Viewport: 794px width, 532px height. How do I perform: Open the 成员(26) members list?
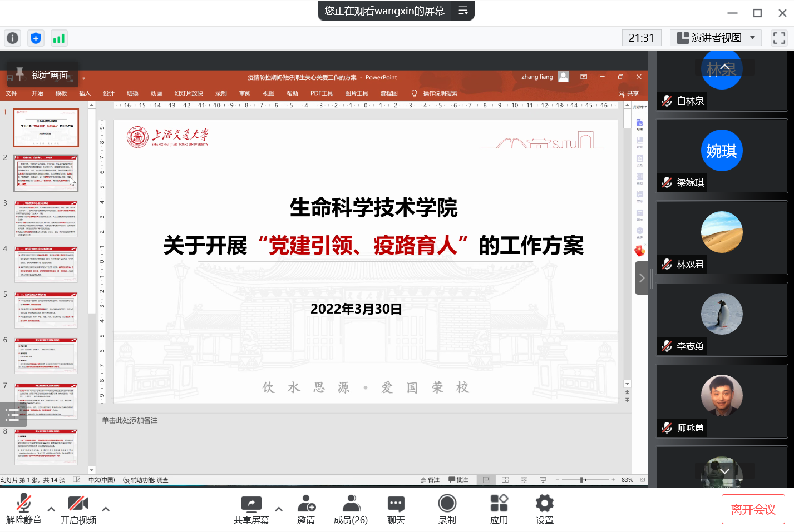coord(351,509)
